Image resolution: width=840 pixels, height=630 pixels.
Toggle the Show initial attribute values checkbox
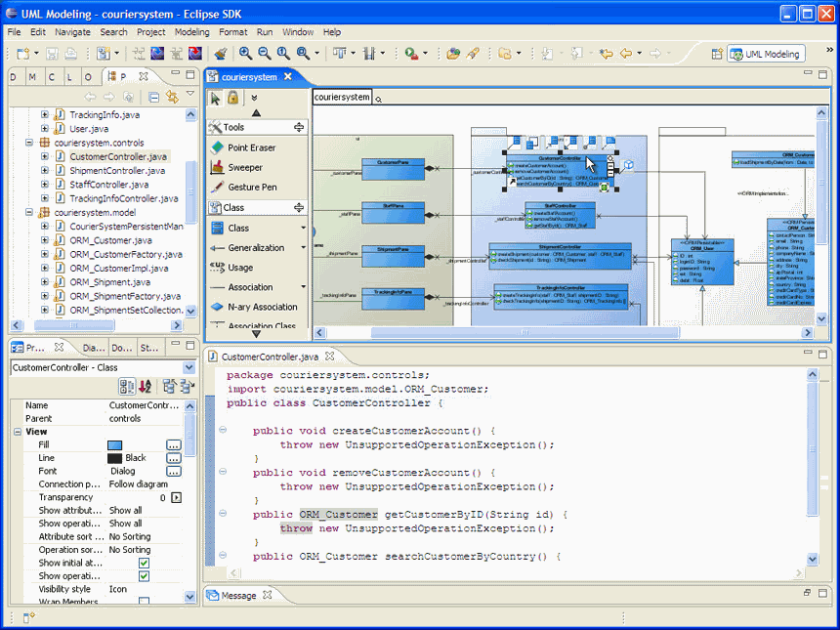click(x=144, y=563)
